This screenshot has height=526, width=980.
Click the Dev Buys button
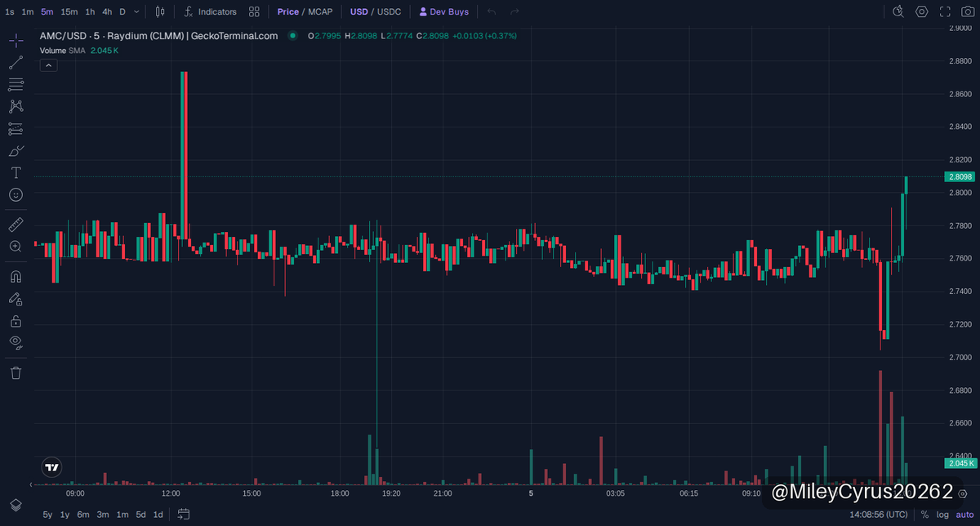444,11
